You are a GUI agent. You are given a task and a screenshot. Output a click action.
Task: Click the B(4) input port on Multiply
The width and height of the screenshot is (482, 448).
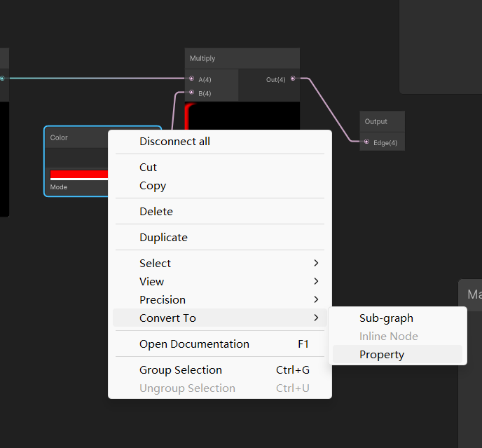click(191, 92)
